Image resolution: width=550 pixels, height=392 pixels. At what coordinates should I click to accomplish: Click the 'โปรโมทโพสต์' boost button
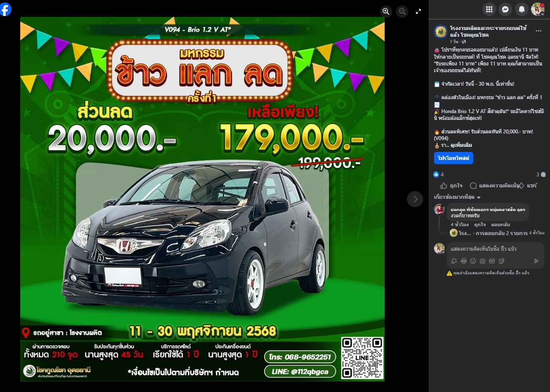pos(453,158)
